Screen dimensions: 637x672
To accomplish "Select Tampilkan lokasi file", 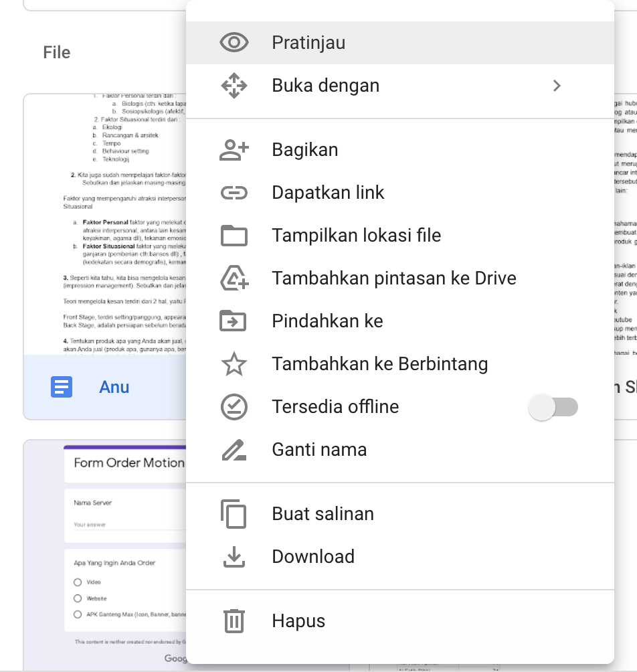I will [356, 236].
